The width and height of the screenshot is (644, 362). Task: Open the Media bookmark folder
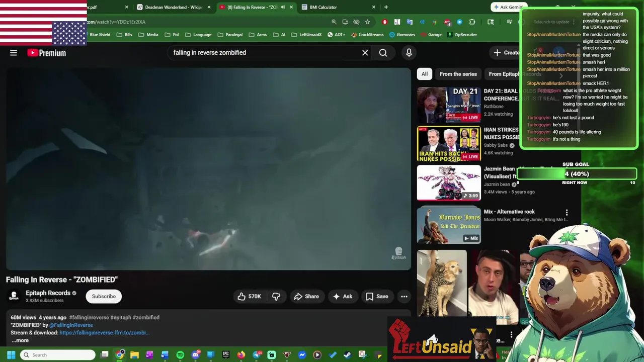coord(148,35)
